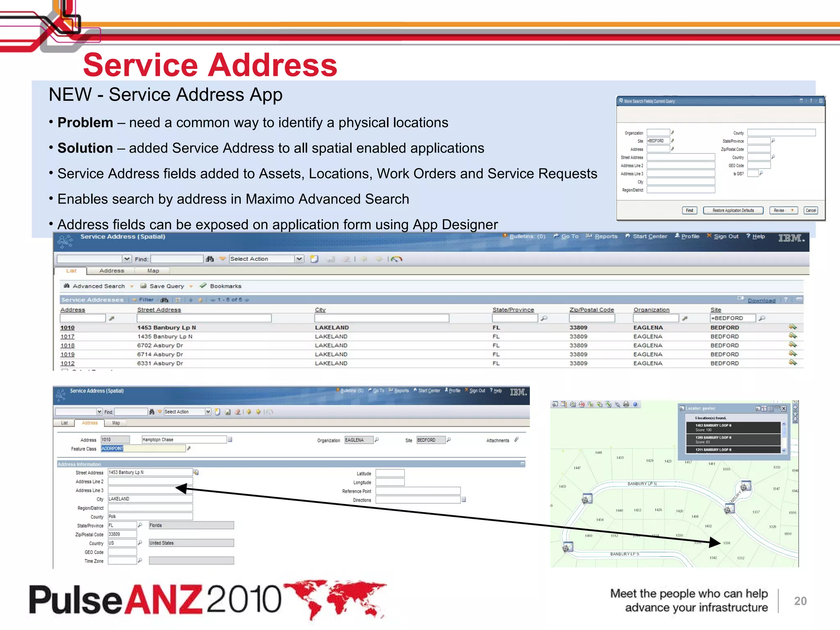Open Go To menu in top window
This screenshot has width=840, height=630.
click(566, 237)
